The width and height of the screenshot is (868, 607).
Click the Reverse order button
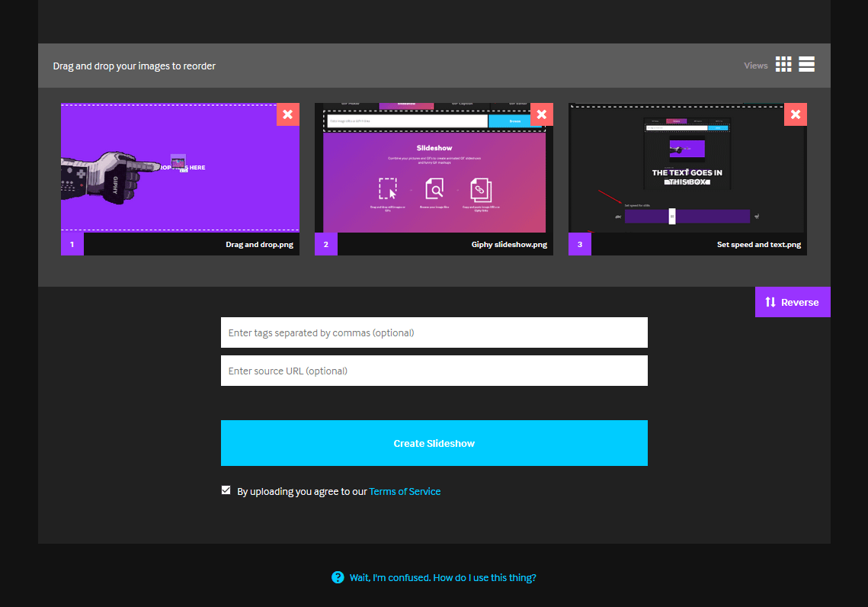(x=793, y=303)
